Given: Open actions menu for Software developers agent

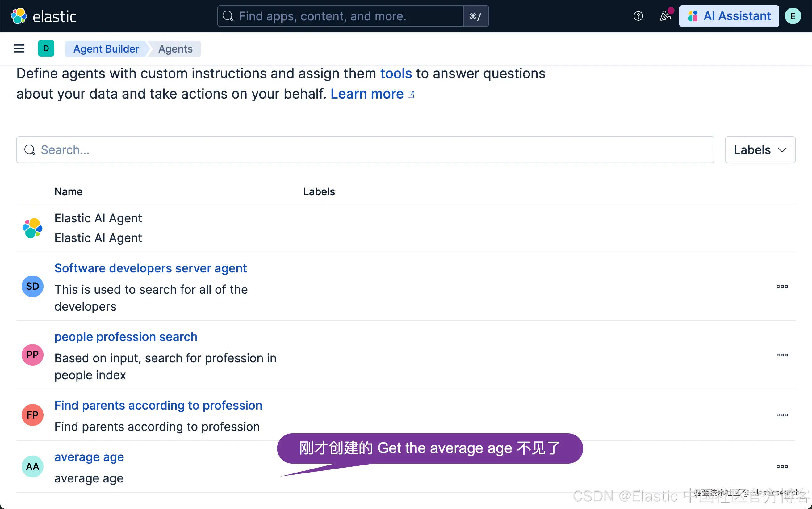Looking at the screenshot, I should coord(782,287).
